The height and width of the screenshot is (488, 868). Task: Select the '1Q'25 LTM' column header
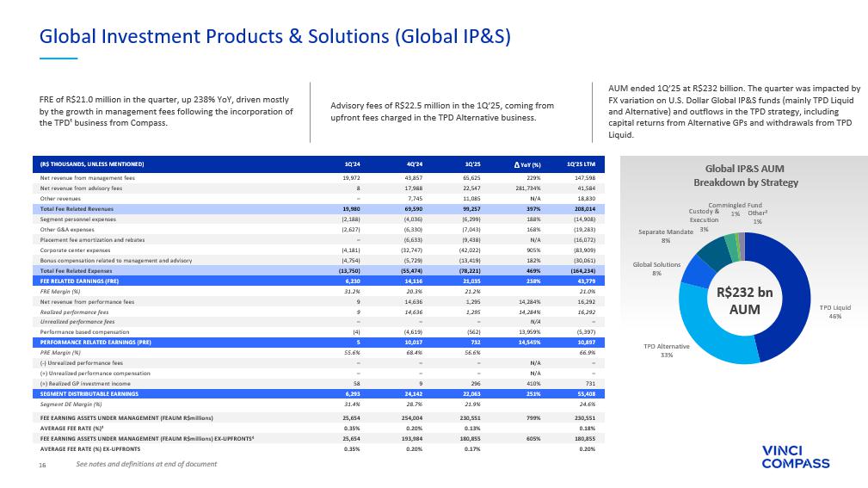tap(582, 164)
